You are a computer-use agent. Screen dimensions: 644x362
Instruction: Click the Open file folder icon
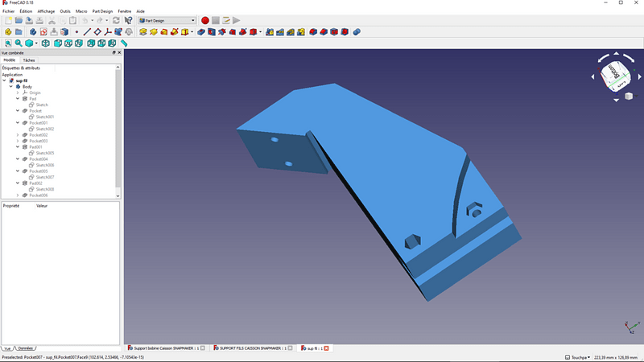[x=19, y=21]
